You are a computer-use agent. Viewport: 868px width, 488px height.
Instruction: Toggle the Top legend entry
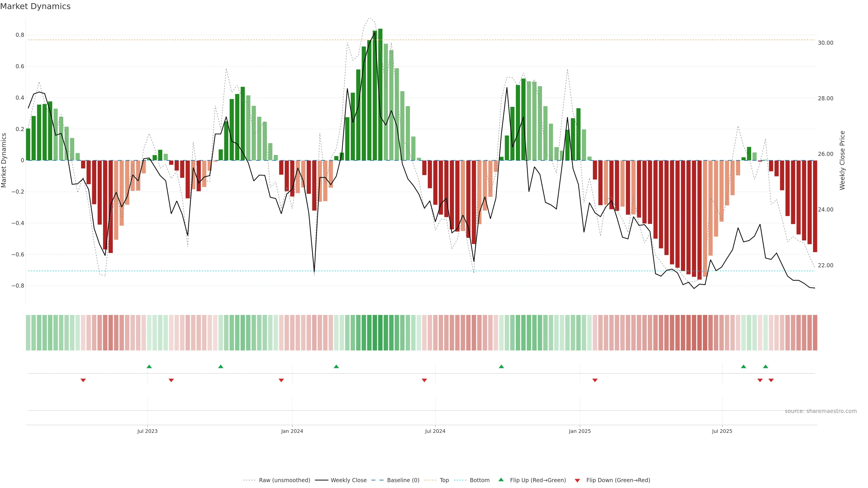pos(444,480)
